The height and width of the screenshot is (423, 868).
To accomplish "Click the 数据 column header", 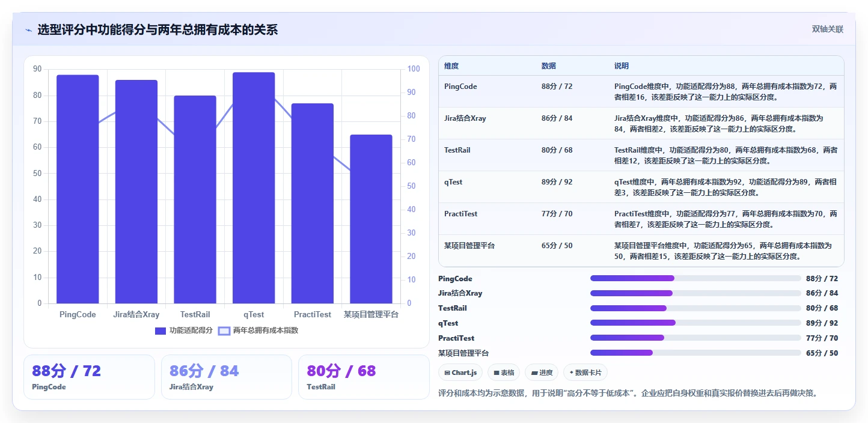I will [549, 66].
